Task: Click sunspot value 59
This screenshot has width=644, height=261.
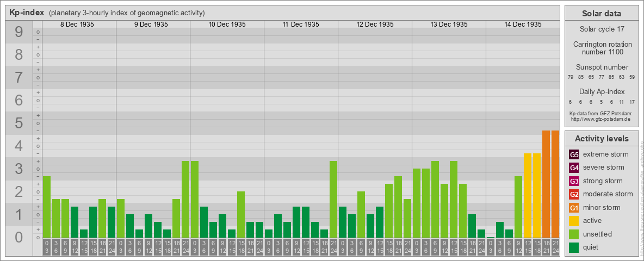Action: tap(632, 77)
